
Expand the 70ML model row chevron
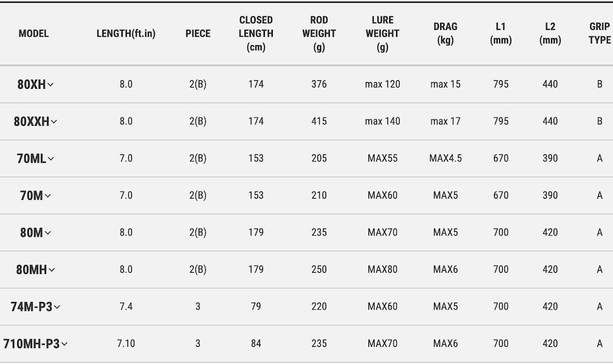coord(51,159)
